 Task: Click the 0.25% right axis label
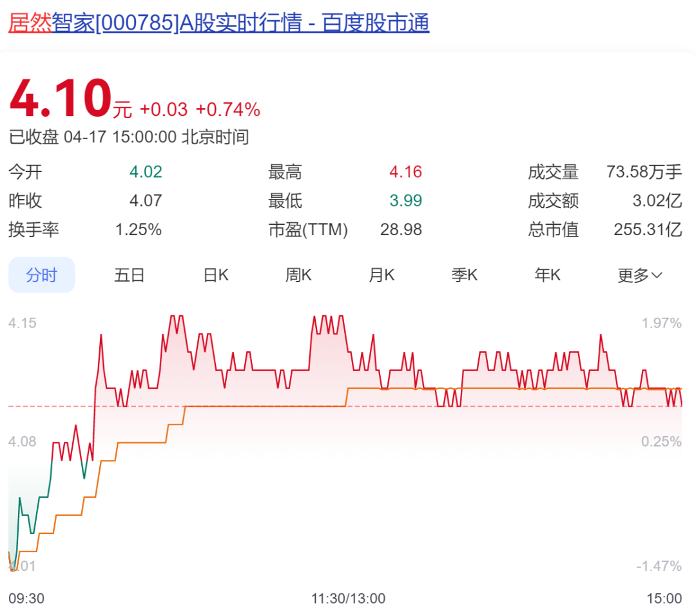[661, 441]
